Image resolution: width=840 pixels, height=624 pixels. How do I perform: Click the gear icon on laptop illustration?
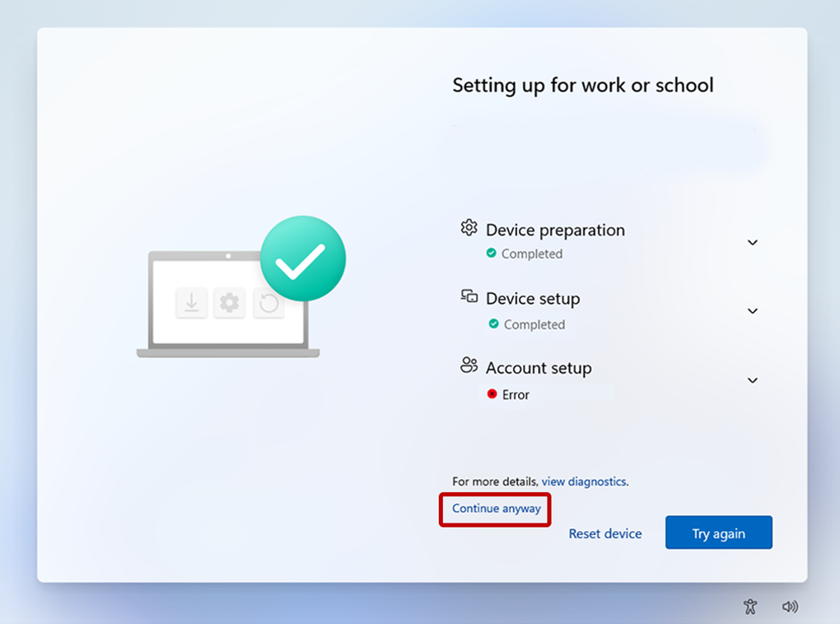click(230, 304)
